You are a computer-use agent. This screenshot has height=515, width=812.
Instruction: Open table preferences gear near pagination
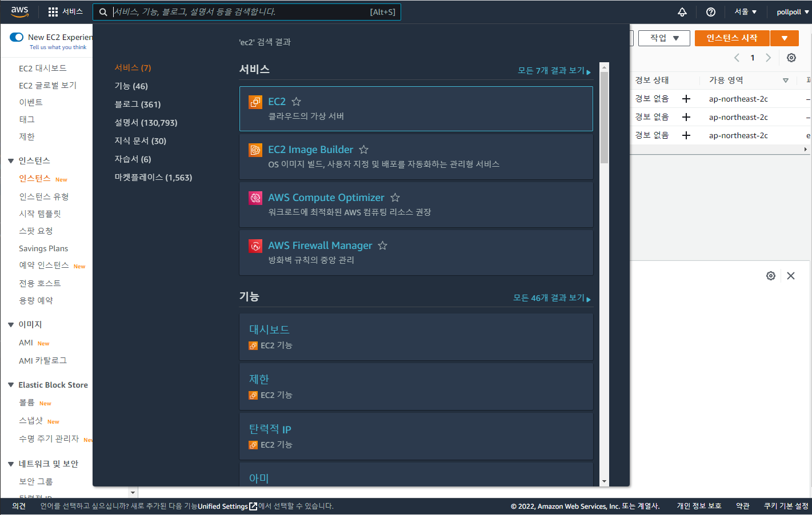point(791,58)
